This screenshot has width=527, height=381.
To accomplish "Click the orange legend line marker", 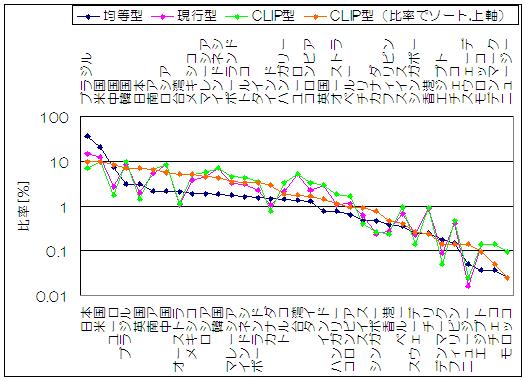I will pyautogui.click(x=315, y=16).
